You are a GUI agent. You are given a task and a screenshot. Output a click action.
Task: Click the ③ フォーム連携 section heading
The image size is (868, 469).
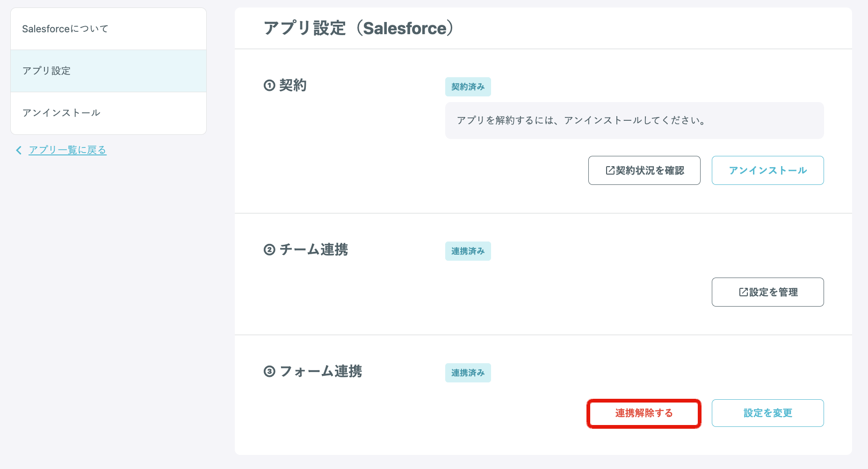(313, 371)
